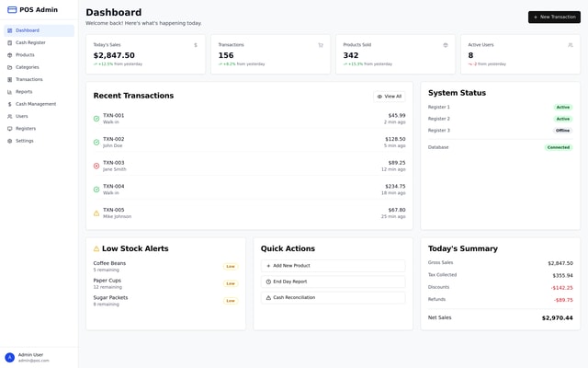Open Cash Register from the sidebar
This screenshot has width=588, height=368.
click(x=30, y=42)
